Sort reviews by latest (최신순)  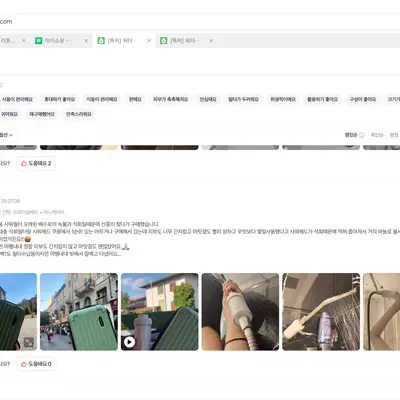click(377, 135)
